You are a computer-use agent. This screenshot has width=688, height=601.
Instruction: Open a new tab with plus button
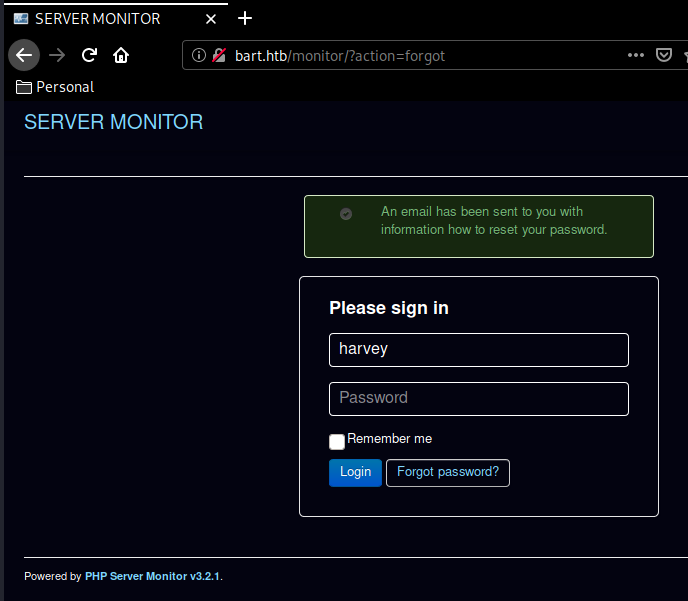(x=245, y=18)
